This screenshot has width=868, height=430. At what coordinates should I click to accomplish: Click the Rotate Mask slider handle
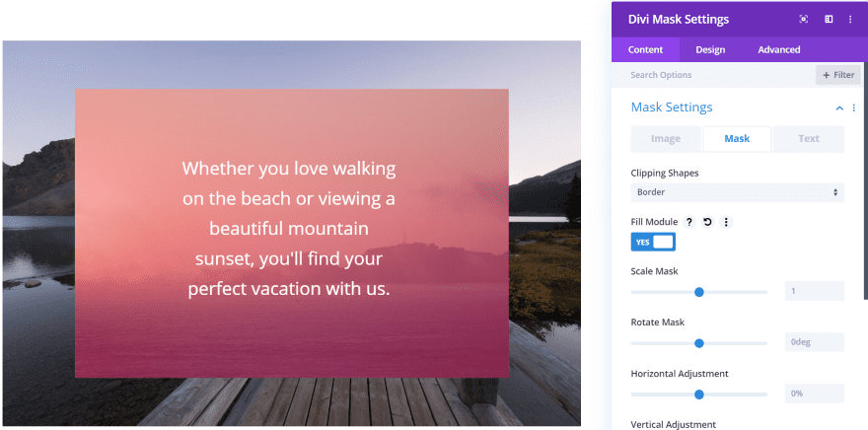tap(699, 343)
